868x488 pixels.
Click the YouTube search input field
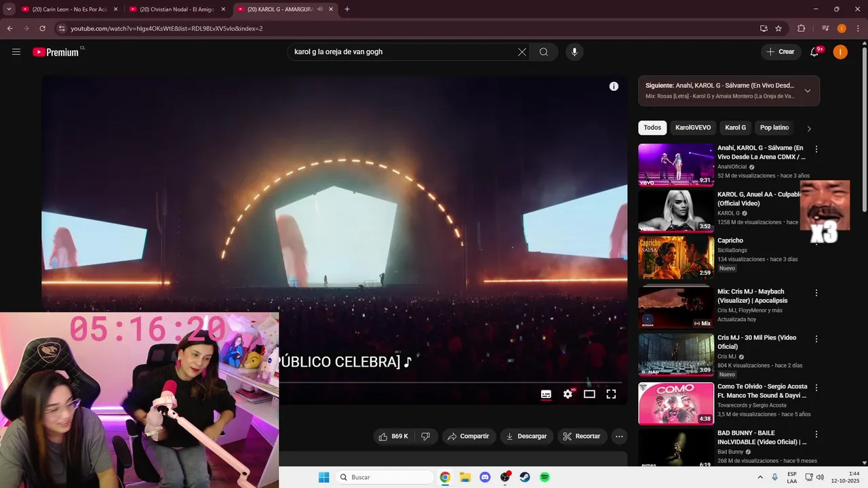(x=403, y=52)
